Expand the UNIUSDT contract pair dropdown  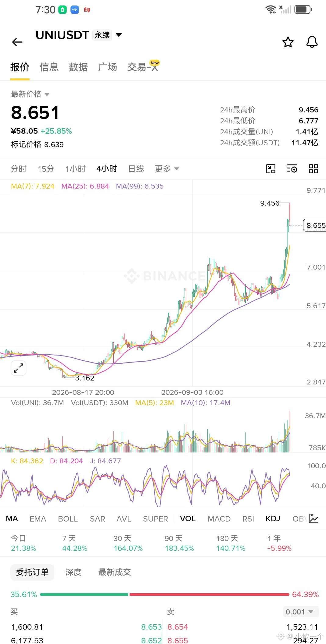point(119,35)
